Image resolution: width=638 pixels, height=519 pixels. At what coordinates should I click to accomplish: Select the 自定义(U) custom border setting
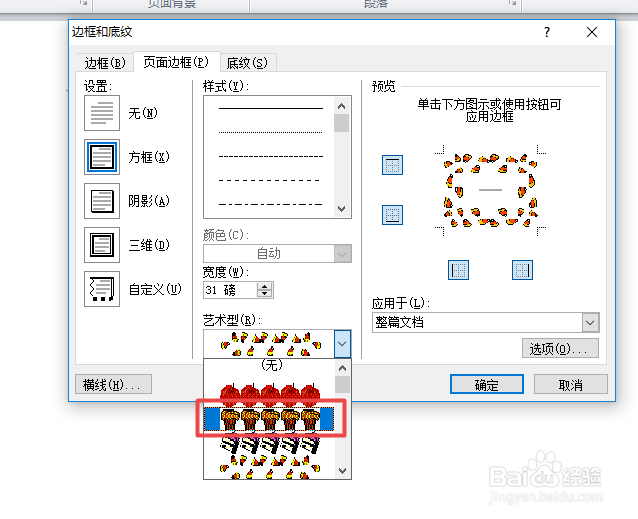(x=102, y=289)
